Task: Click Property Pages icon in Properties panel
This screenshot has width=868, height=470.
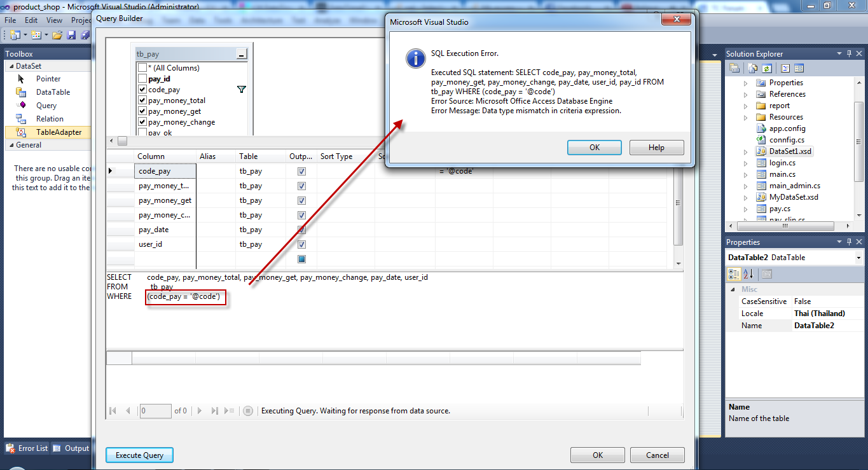Action: 767,274
